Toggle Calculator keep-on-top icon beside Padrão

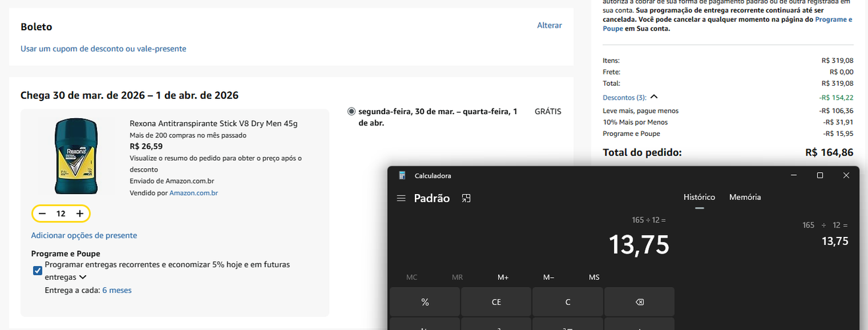pos(466,198)
